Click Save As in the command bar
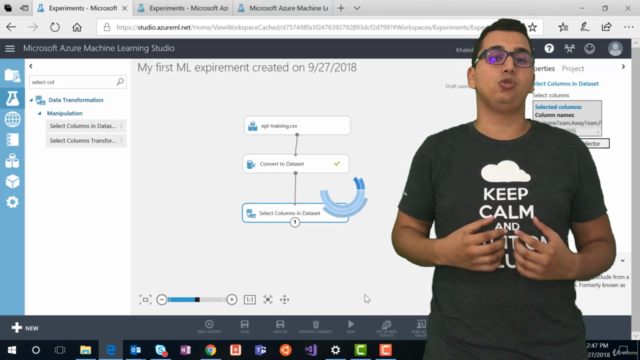Viewport: 640px width, 360px height. [280, 327]
